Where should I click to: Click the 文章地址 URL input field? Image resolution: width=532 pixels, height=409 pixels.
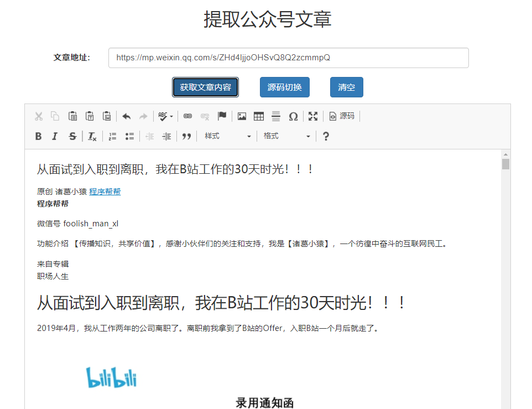click(x=288, y=58)
